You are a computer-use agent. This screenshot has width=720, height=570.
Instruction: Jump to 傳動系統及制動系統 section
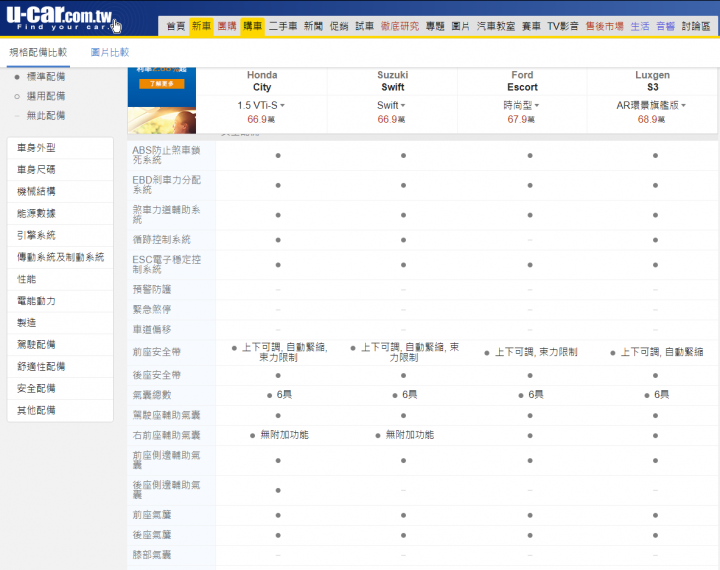tap(60, 257)
